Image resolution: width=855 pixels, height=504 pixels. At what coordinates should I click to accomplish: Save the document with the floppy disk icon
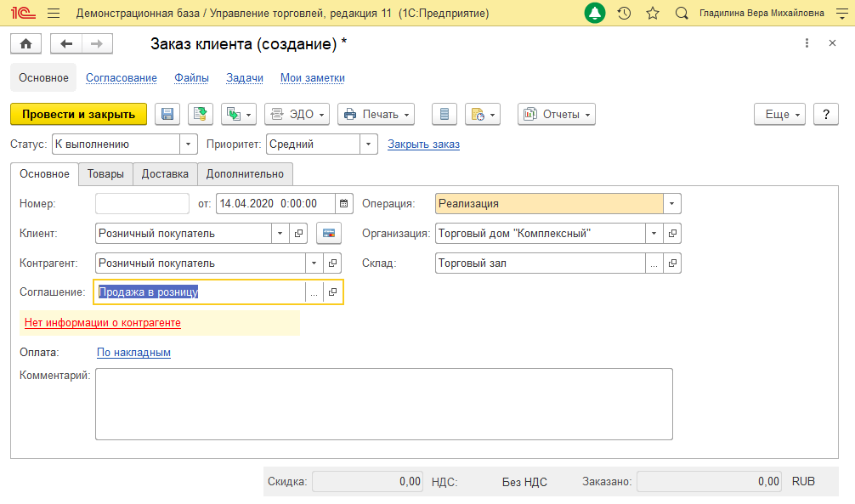coord(167,114)
